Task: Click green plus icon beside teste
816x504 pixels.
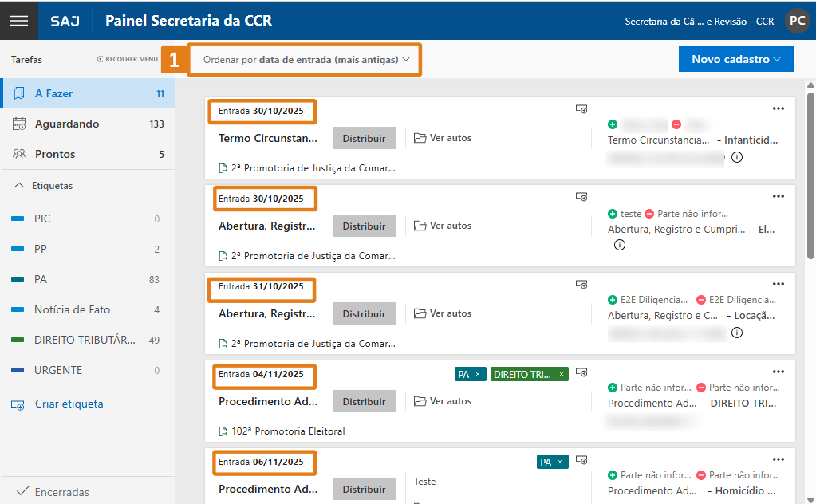Action: point(613,214)
